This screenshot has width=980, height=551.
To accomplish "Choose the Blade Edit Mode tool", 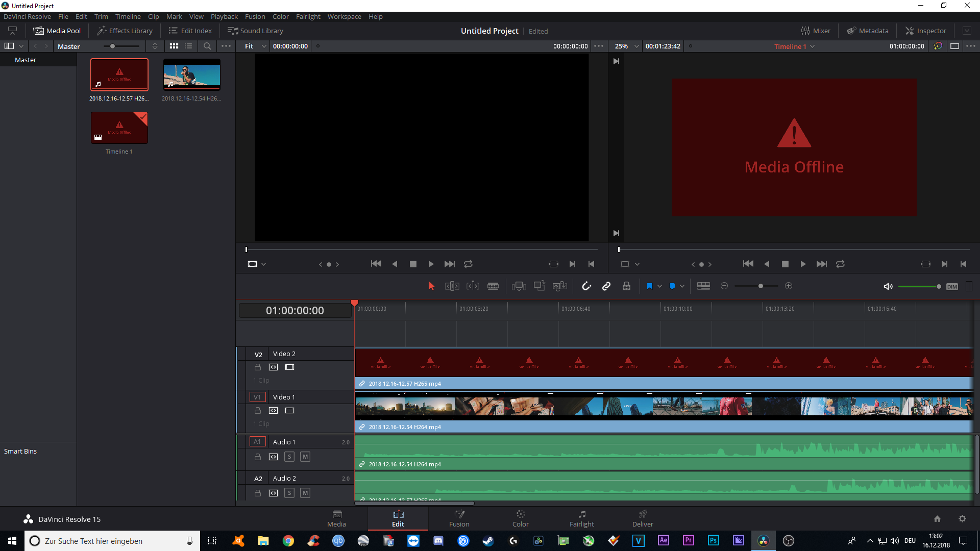I will click(x=493, y=286).
